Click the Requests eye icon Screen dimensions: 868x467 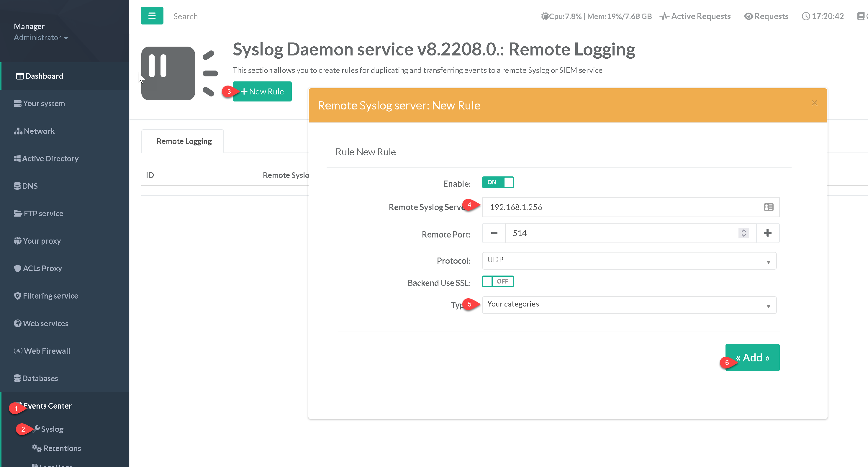pos(749,16)
